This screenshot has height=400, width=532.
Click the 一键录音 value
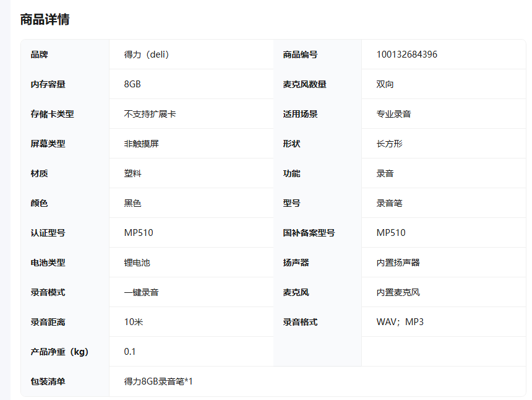click(141, 292)
